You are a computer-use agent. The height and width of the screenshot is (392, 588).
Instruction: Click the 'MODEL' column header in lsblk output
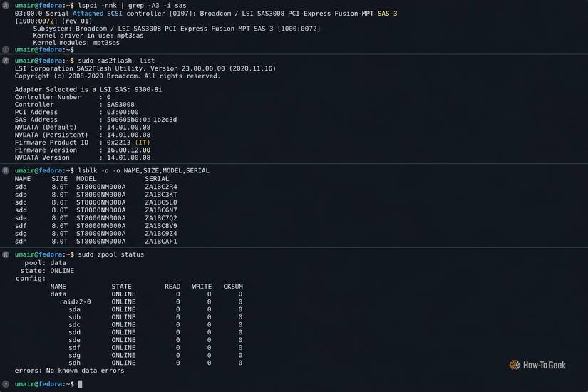(86, 179)
